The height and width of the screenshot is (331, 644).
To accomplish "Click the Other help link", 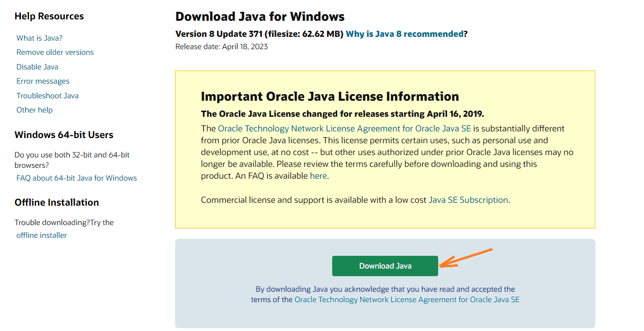I will (35, 110).
